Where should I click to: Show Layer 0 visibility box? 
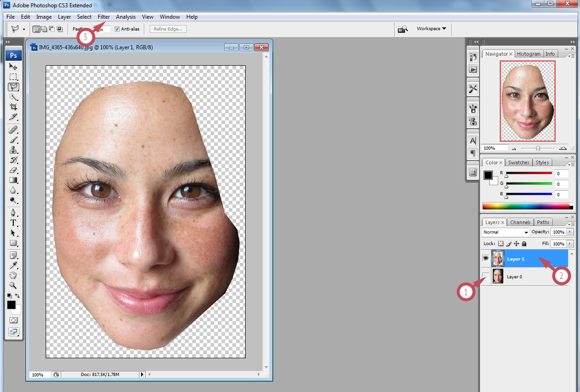click(485, 276)
